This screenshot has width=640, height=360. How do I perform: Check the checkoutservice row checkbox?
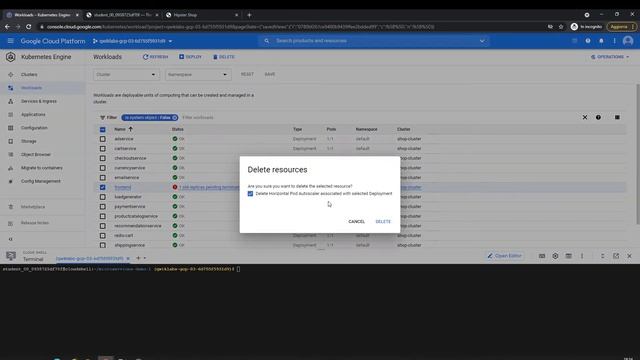(102, 158)
